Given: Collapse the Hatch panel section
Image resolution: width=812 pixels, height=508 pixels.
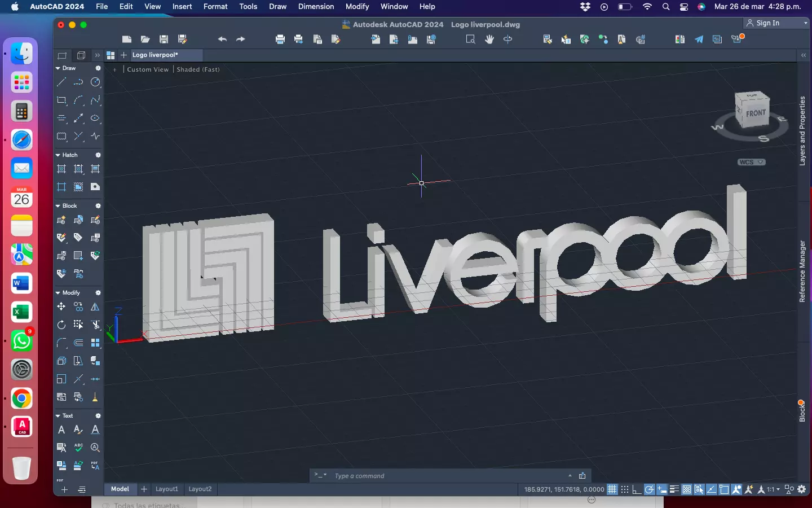Looking at the screenshot, I should 58,155.
